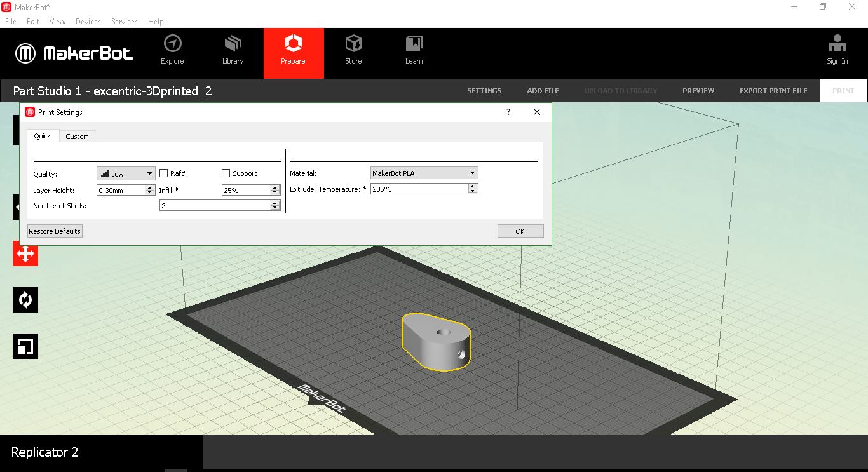Viewport: 868px width, 472px height.
Task: Click PREVIEW button
Action: 698,91
